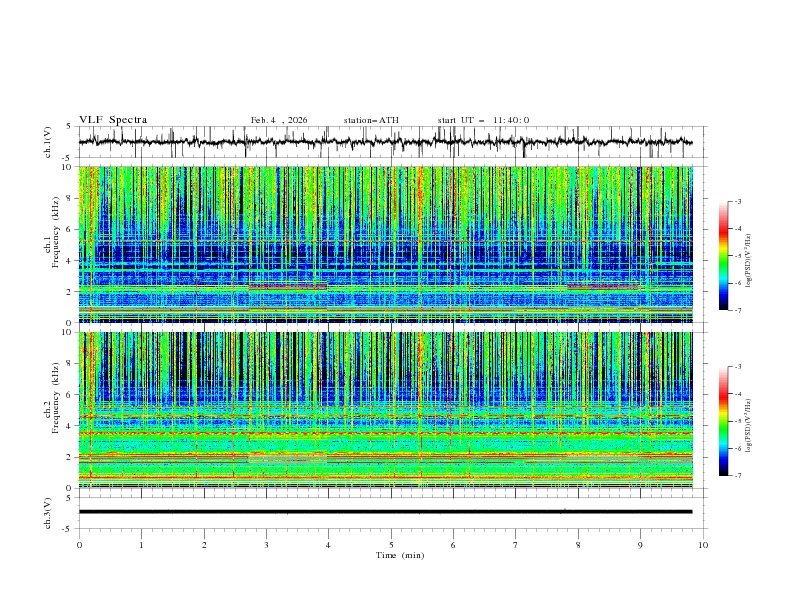Viewport: 792px width, 612px height.
Task: Select the start UT 11:40:0 text
Action: coord(483,120)
